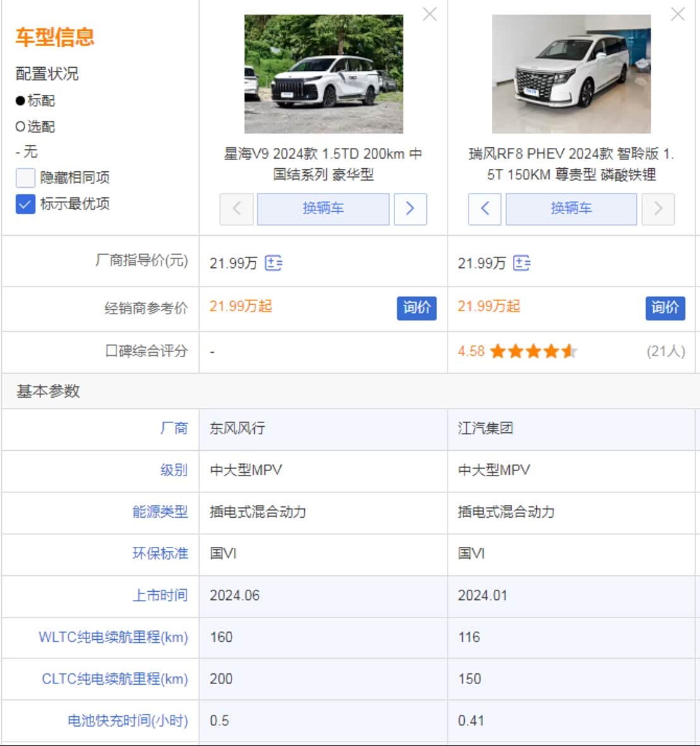Image resolution: width=700 pixels, height=746 pixels.
Task: Click the 车型信息 heading
Action: tap(55, 37)
